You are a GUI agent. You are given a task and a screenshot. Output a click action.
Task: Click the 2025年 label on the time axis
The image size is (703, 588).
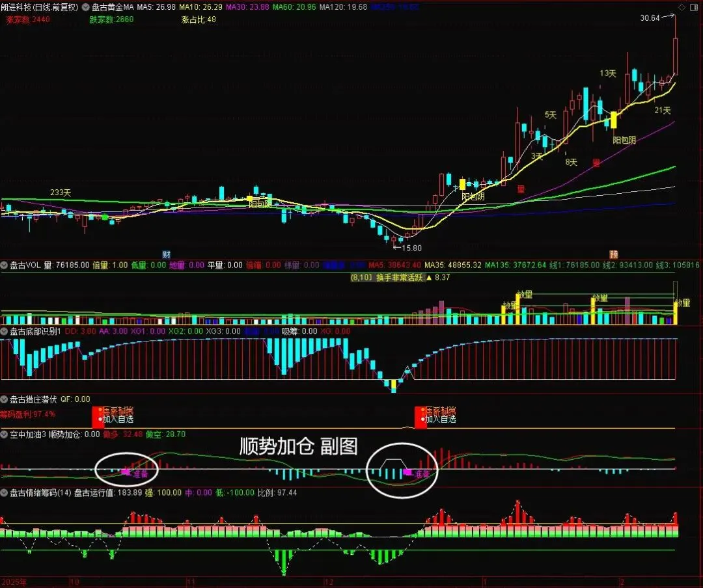pyautogui.click(x=14, y=582)
